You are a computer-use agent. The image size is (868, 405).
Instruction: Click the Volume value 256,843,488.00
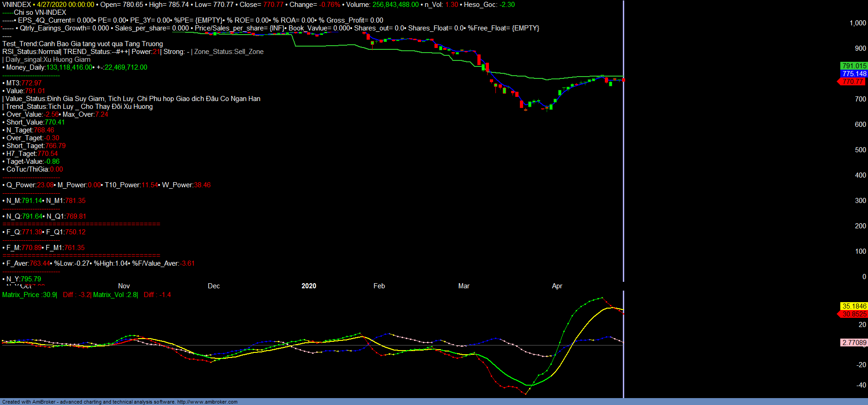coord(395,5)
